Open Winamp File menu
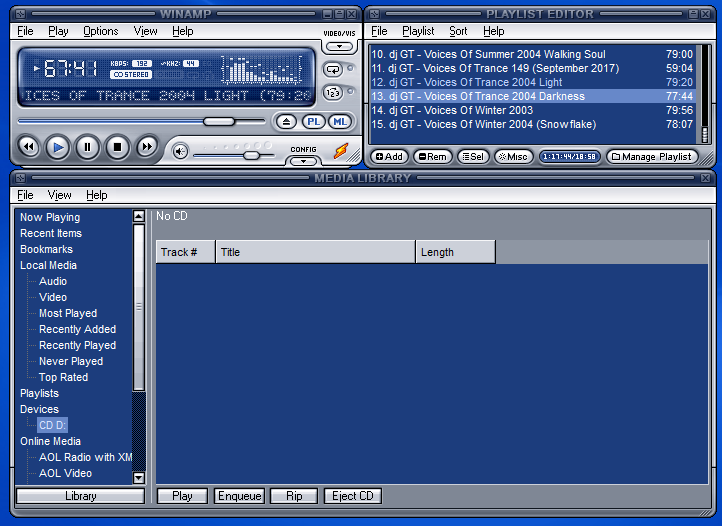The height and width of the screenshot is (526, 722). pos(25,31)
